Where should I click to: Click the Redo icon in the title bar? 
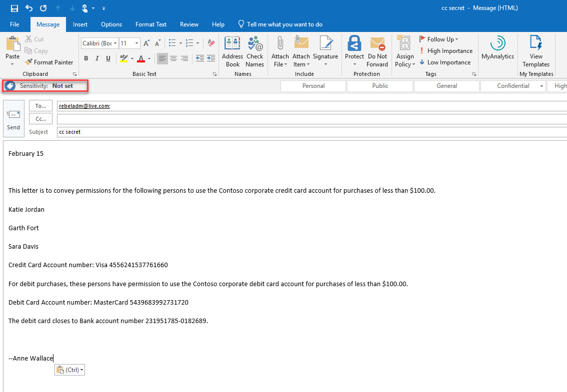pyautogui.click(x=43, y=8)
